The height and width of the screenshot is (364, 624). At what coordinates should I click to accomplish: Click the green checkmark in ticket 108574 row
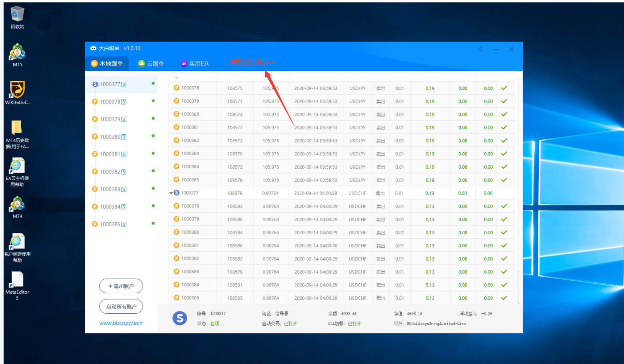[x=504, y=114]
